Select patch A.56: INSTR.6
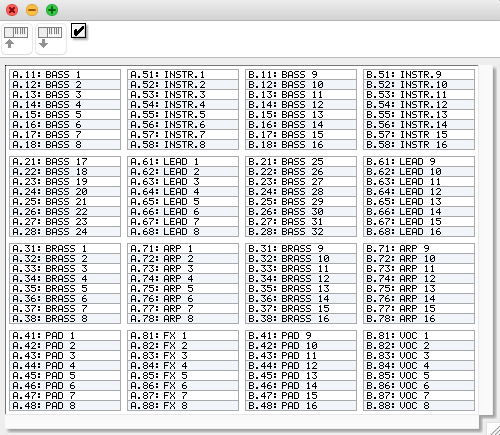 pos(183,125)
